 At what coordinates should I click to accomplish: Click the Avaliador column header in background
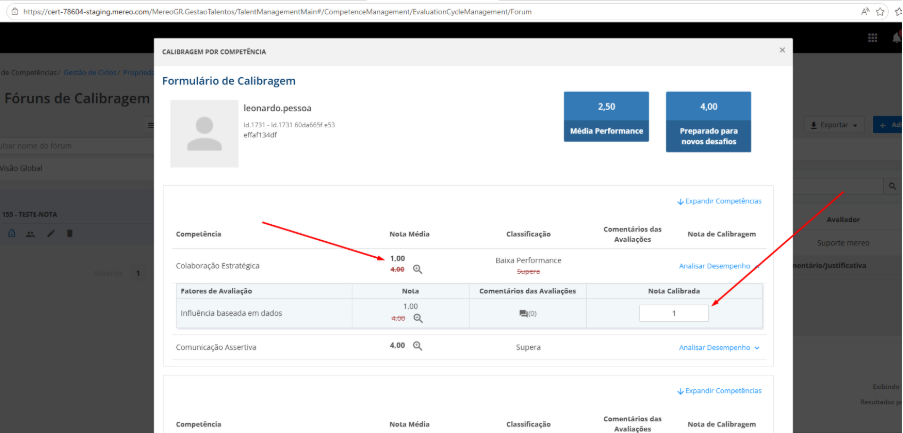point(844,219)
